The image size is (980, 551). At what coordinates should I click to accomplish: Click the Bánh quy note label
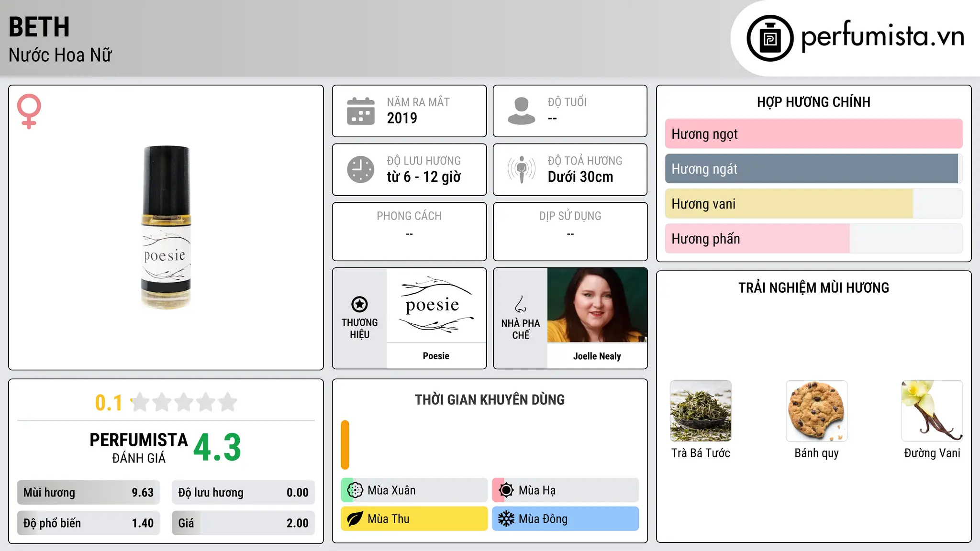pyautogui.click(x=816, y=453)
